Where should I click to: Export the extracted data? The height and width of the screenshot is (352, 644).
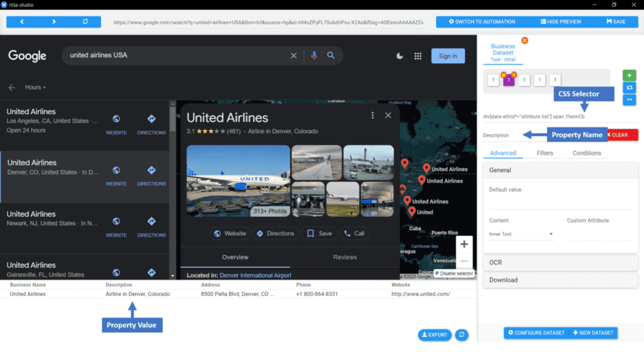pos(435,335)
